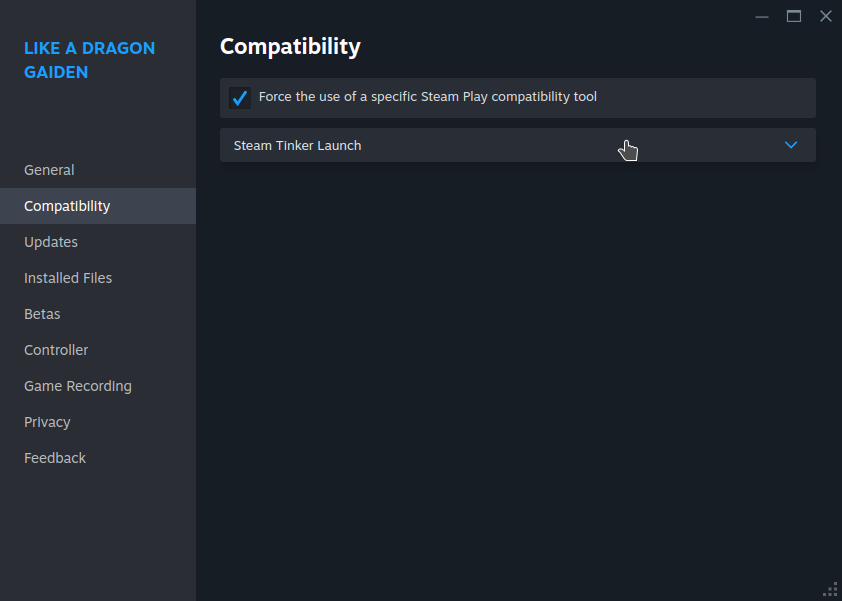
Task: Open Controller settings
Action: tap(56, 350)
